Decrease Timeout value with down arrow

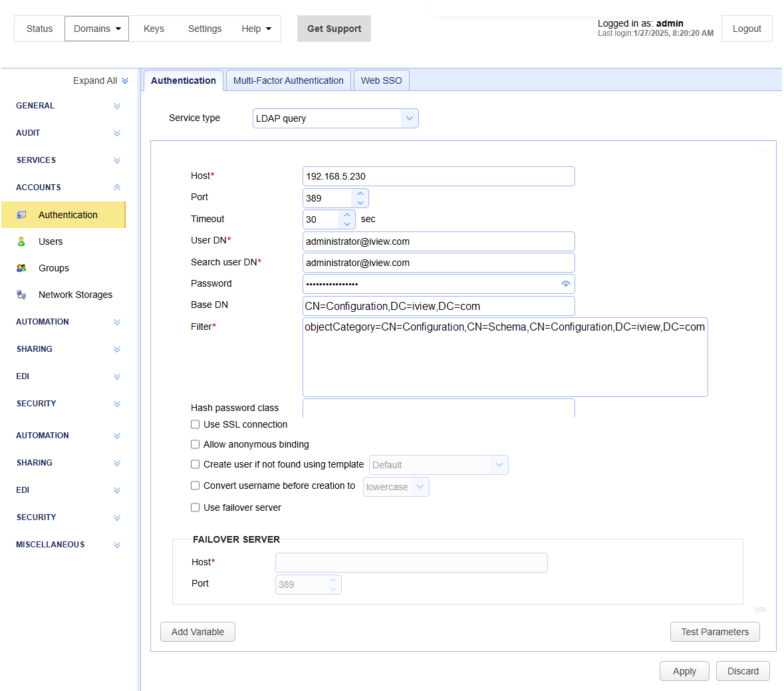347,224
